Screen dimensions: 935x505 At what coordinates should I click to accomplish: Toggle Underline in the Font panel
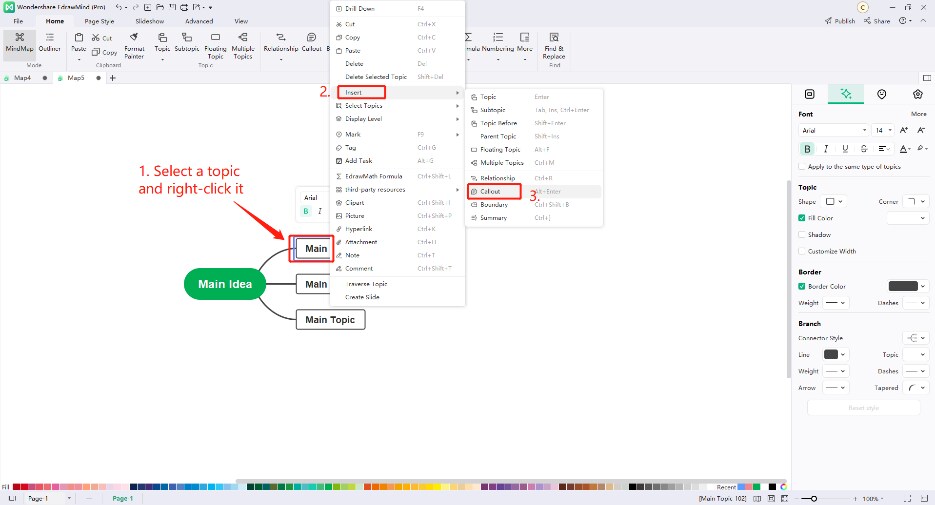pos(845,148)
